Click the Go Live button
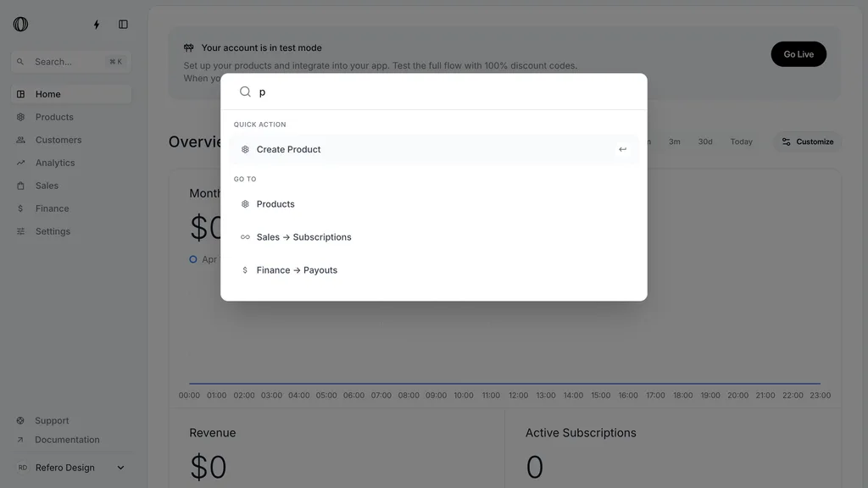The image size is (868, 488). coord(798,54)
